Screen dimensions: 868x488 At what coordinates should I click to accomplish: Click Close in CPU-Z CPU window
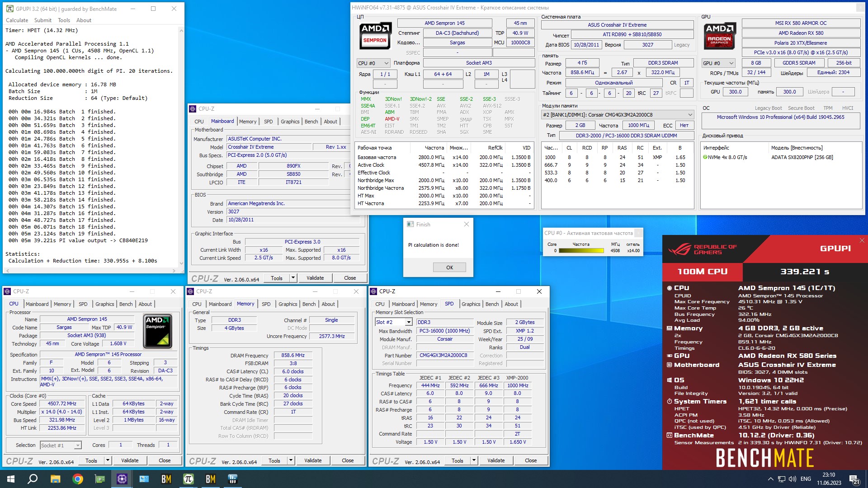coord(165,460)
